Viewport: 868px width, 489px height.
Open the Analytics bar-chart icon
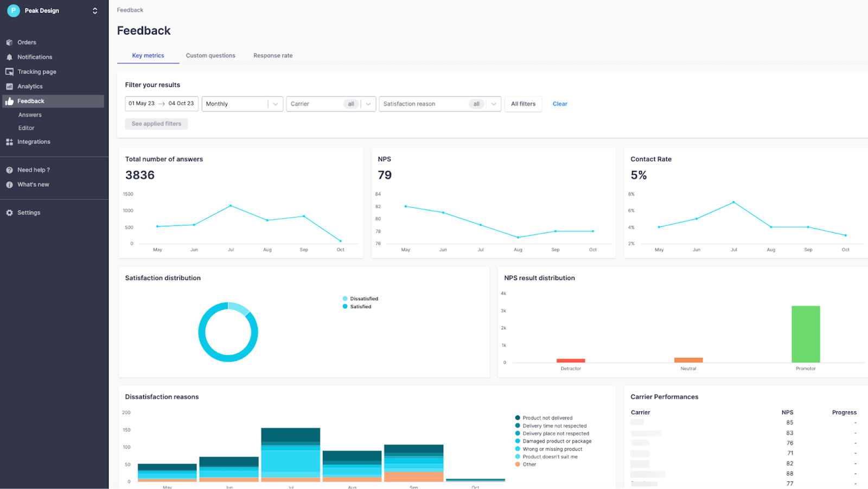tap(9, 86)
